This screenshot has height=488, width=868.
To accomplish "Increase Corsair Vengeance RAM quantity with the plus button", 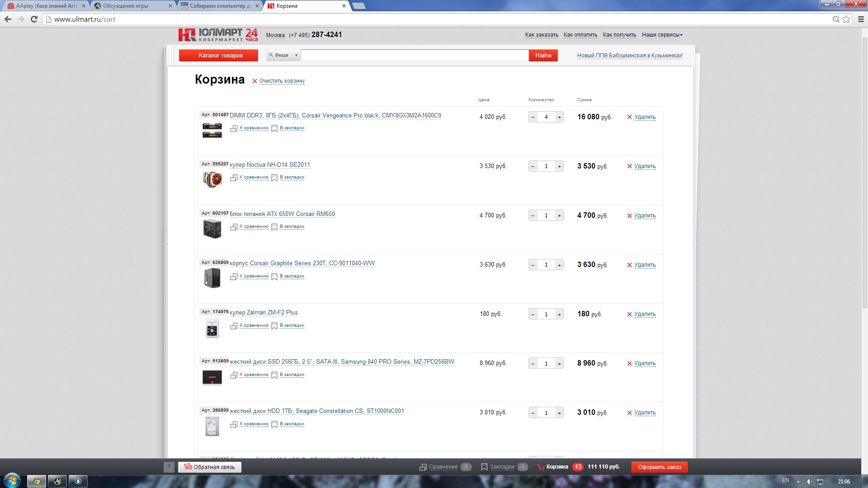I will click(x=559, y=117).
